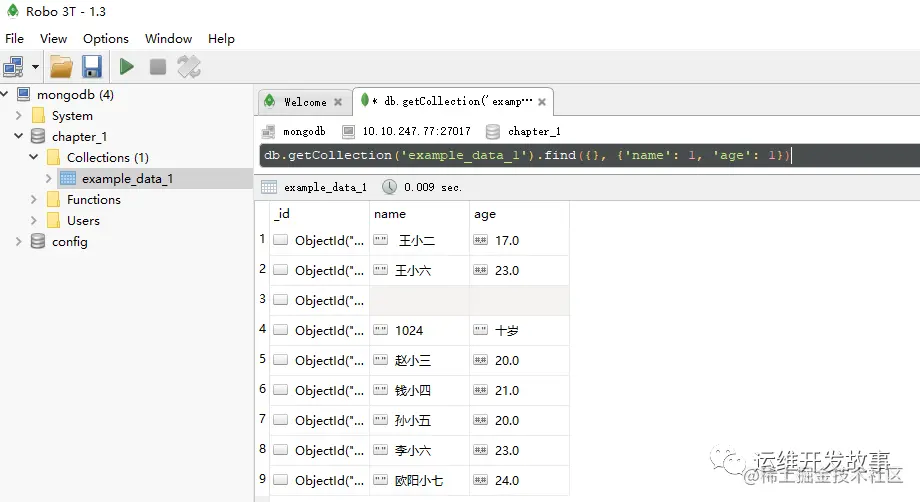Select the ObjectId cell in row 1
The height and width of the screenshot is (502, 920).
click(320, 240)
